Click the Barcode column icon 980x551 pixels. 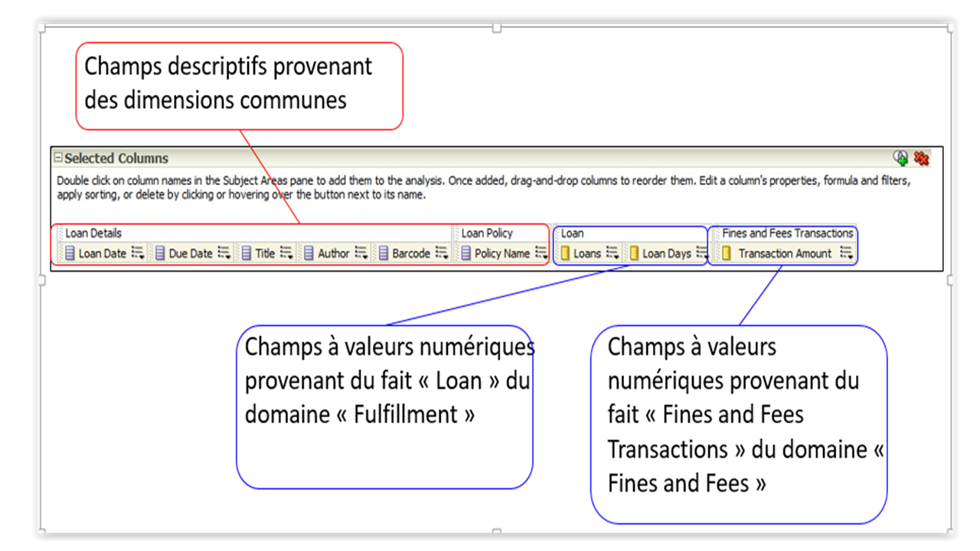(384, 253)
